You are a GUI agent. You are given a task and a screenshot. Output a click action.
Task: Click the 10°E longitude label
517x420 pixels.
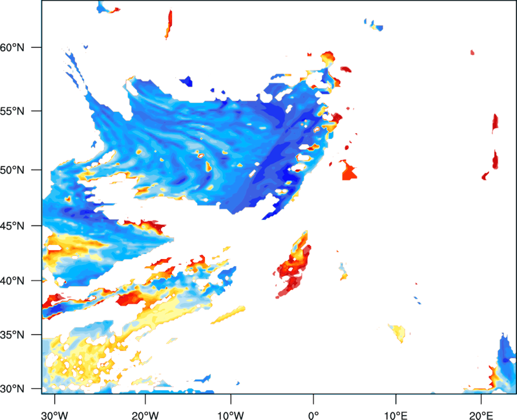(396, 415)
